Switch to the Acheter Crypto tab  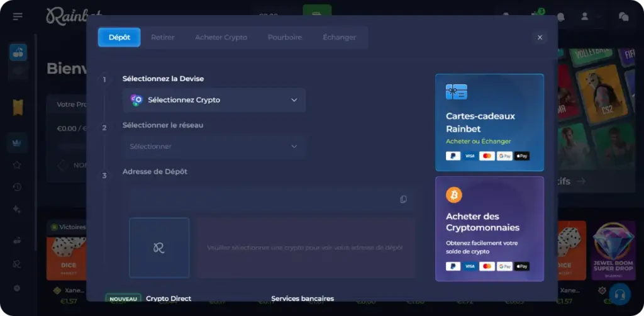click(221, 37)
